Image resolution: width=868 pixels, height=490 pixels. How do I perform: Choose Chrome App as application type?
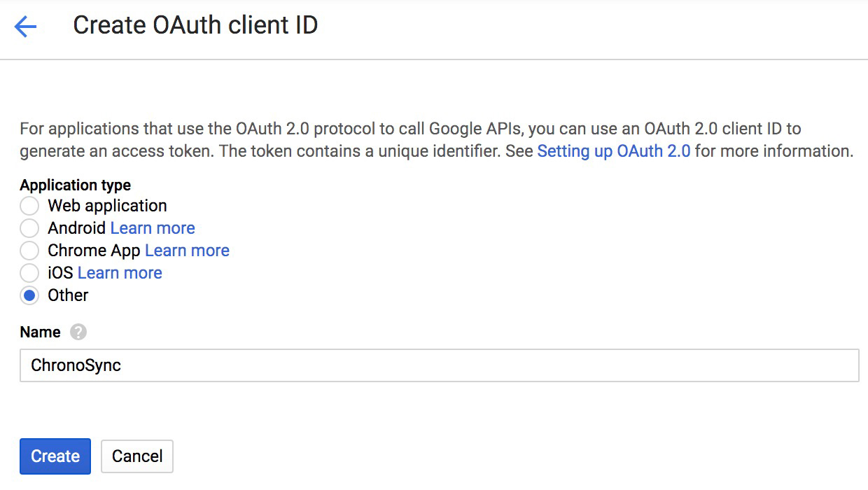29,251
